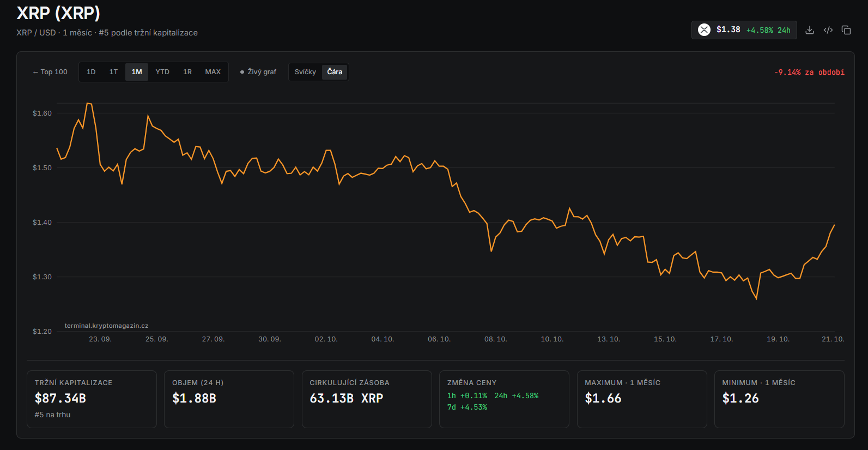The image size is (868, 450).
Task: Click the 21. 10. date on x-axis
Action: click(x=833, y=339)
